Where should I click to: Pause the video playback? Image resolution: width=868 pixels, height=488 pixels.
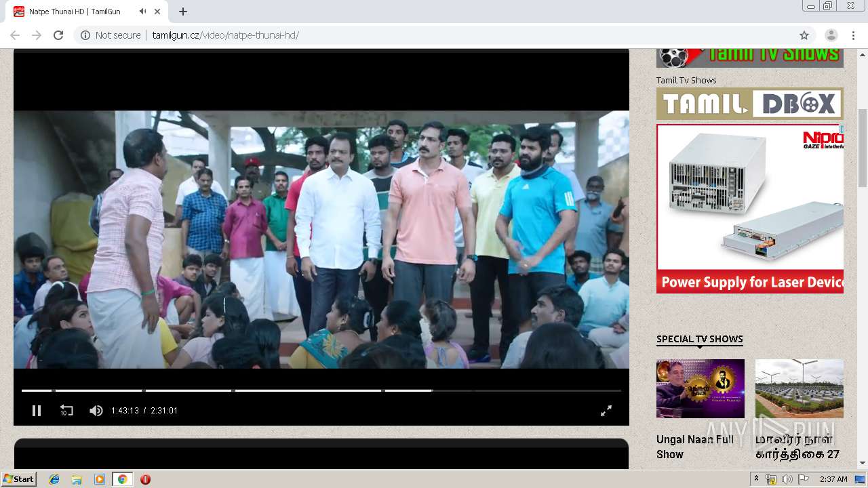[x=37, y=411]
